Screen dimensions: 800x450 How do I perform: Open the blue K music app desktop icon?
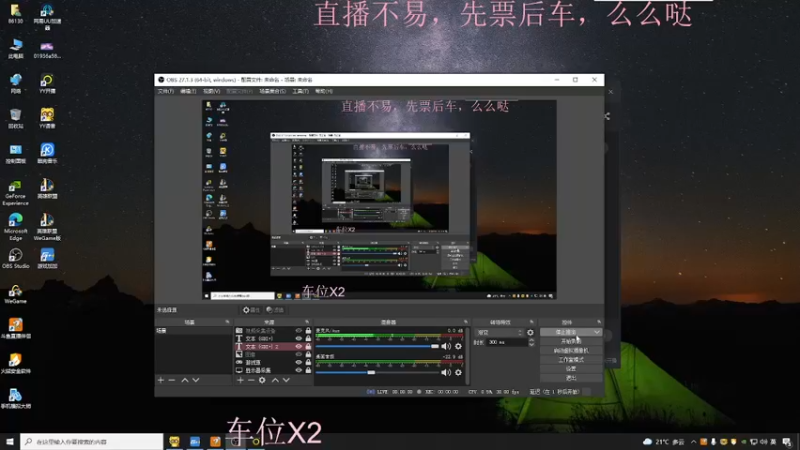tap(47, 153)
